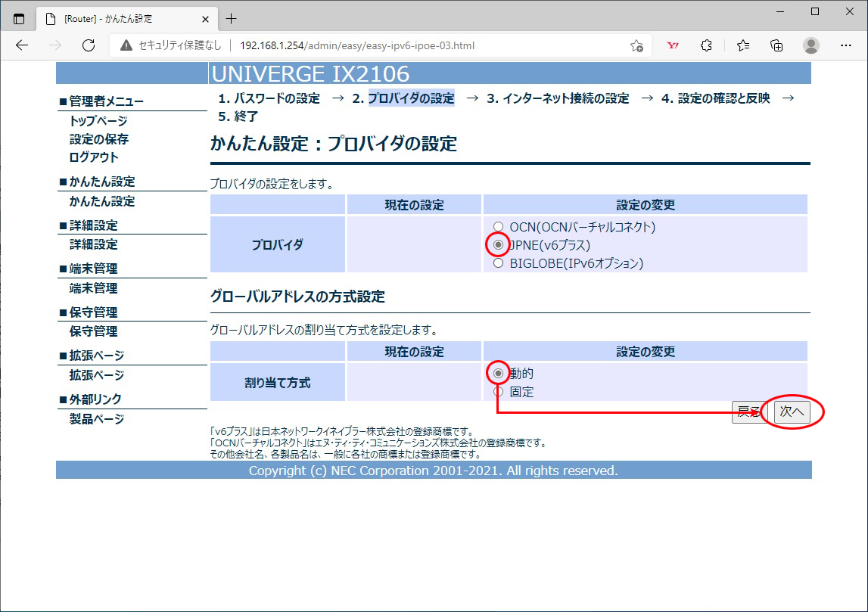Screen dimensions: 868x612
Task: Open the 詳細設定 sidebar link
Action: point(94,244)
